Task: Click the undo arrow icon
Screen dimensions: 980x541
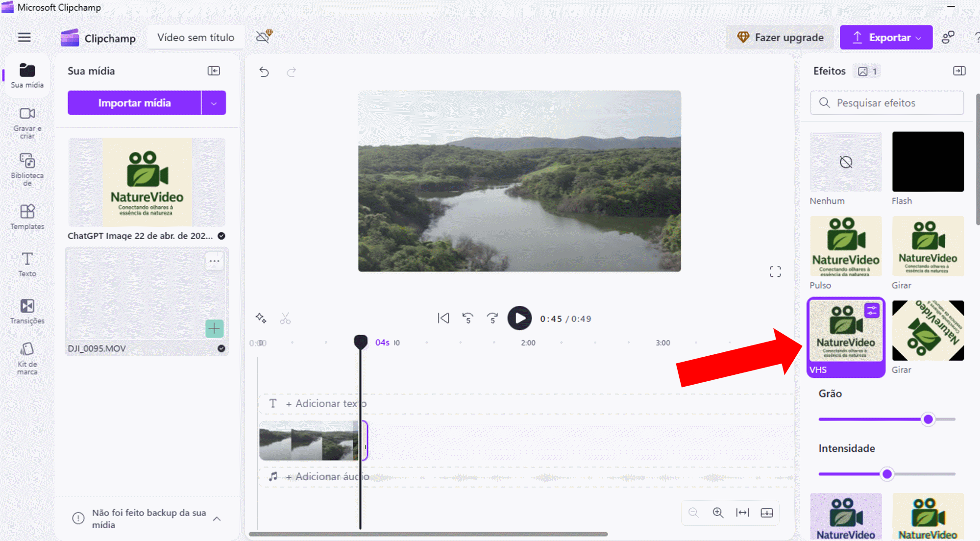Action: pyautogui.click(x=264, y=72)
